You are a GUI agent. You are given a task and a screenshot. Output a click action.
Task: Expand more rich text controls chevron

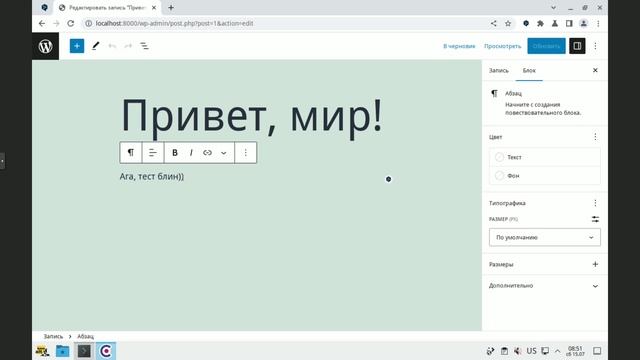(224, 153)
